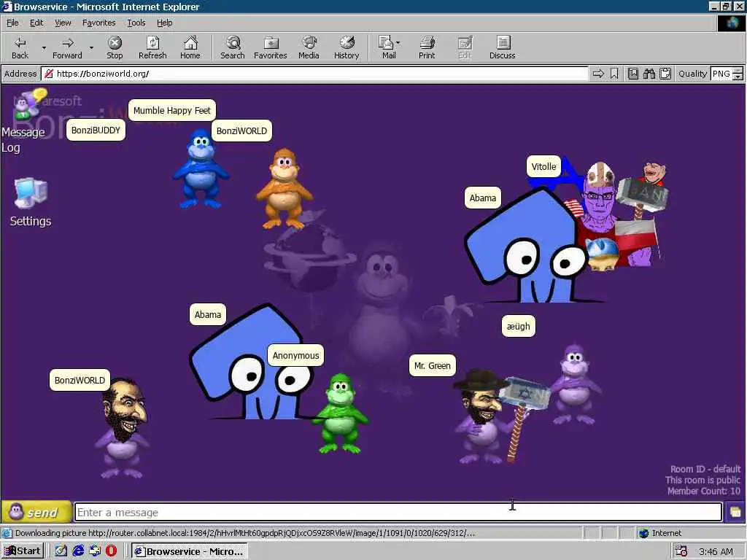Open BonziWorld Settings computer icon

(31, 202)
